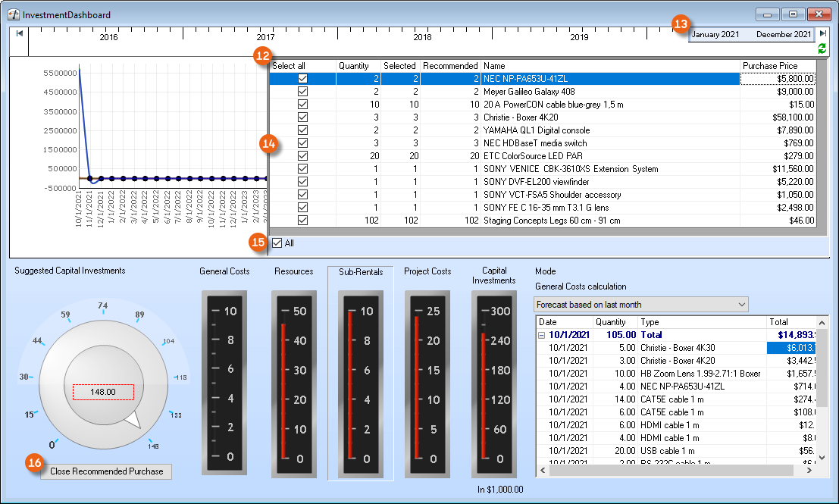This screenshot has height=504, width=839.
Task: Toggle the All checkbox below the list
Action: coord(277,243)
